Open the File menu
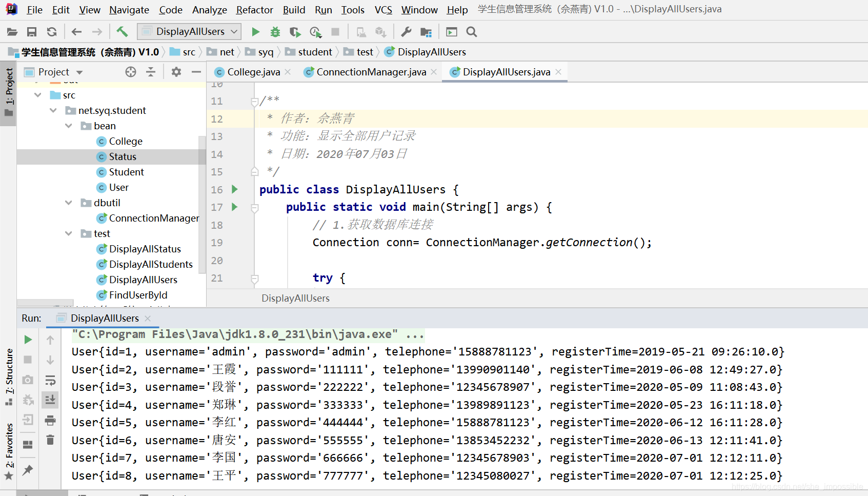Image resolution: width=868 pixels, height=496 pixels. pos(34,10)
